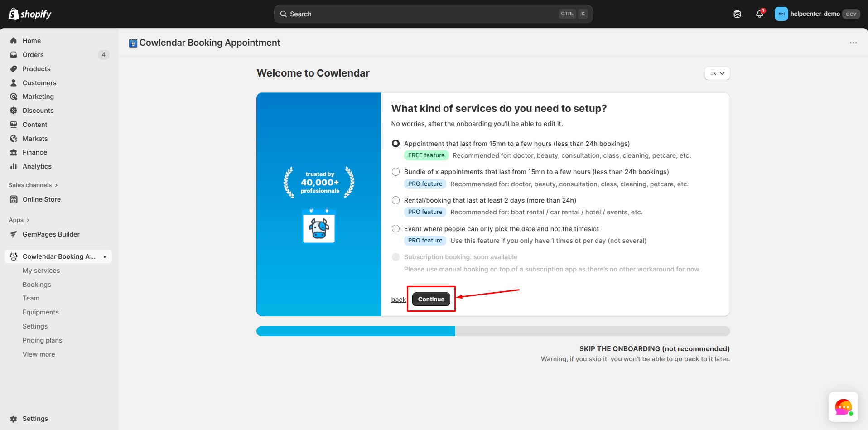Select Rental/booking lasting at least 2 days

395,200
